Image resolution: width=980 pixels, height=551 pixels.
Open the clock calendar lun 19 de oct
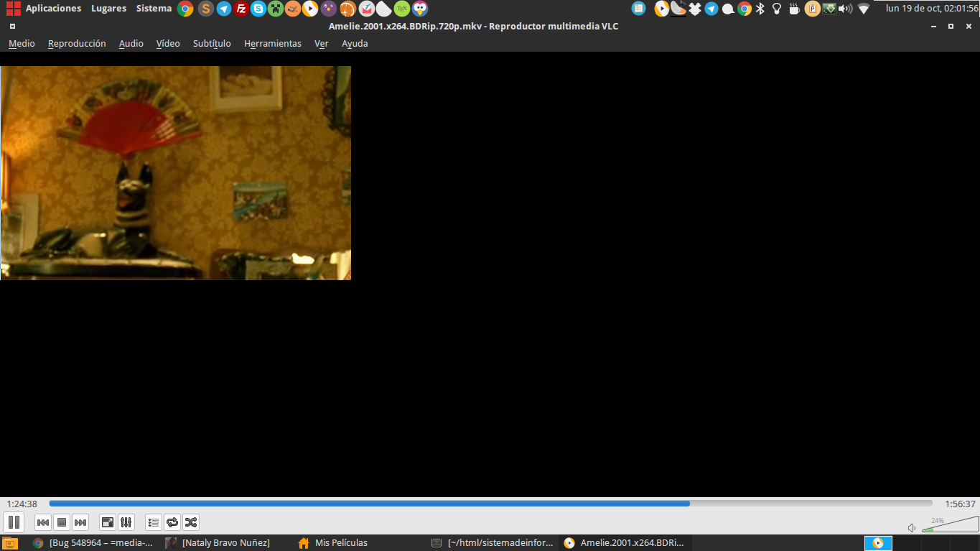932,9
